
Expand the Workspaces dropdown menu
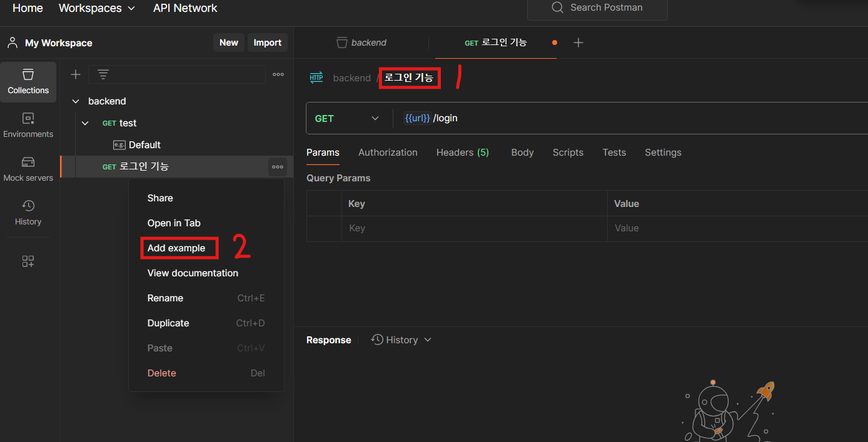click(x=97, y=8)
